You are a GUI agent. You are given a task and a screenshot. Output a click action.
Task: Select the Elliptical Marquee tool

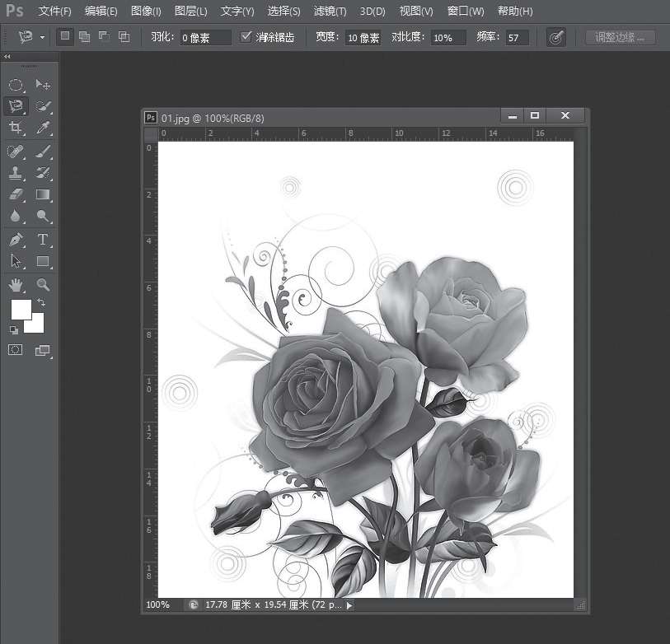click(x=16, y=85)
